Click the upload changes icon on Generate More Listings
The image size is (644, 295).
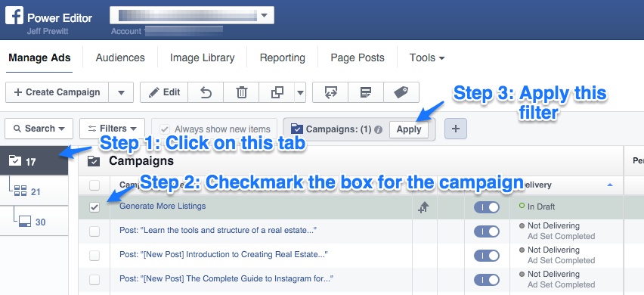423,207
